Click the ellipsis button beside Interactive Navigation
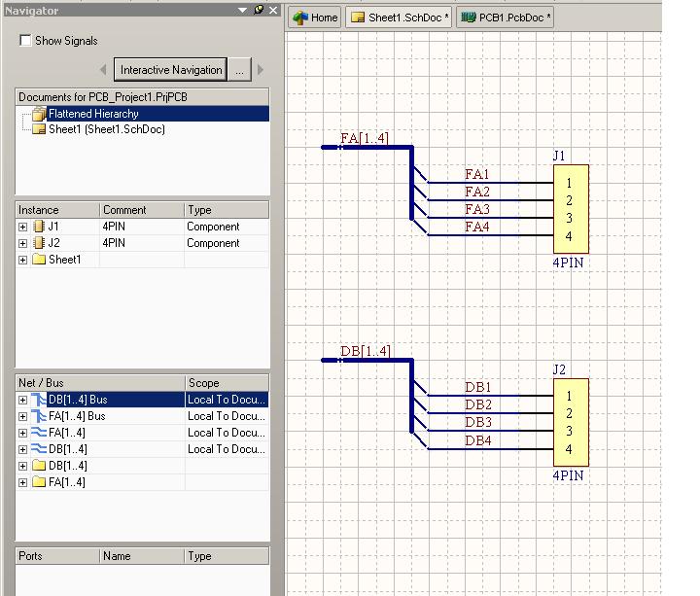 tap(240, 70)
